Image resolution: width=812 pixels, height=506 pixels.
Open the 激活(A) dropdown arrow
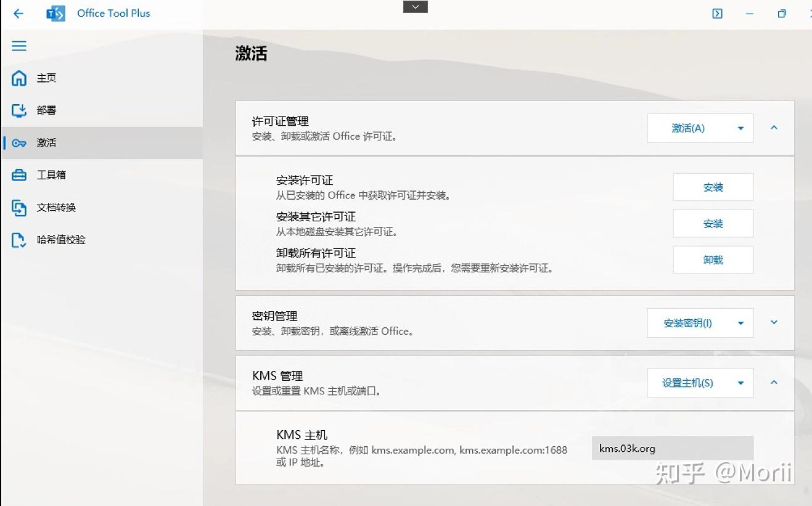[740, 128]
